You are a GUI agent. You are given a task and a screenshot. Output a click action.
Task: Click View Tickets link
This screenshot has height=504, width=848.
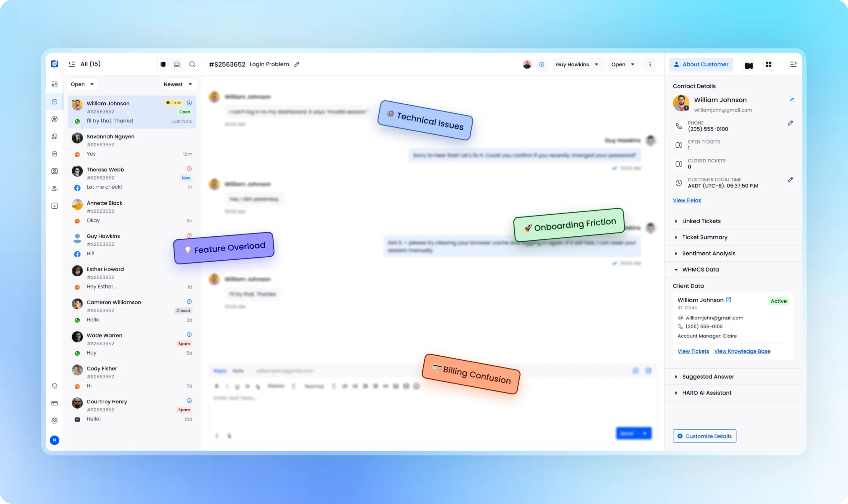point(693,351)
